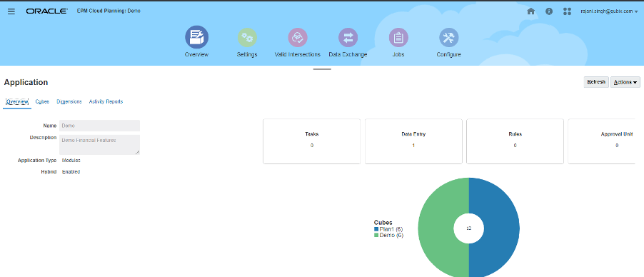Open the Configure tools icon
The image size is (644, 277).
tap(449, 38)
